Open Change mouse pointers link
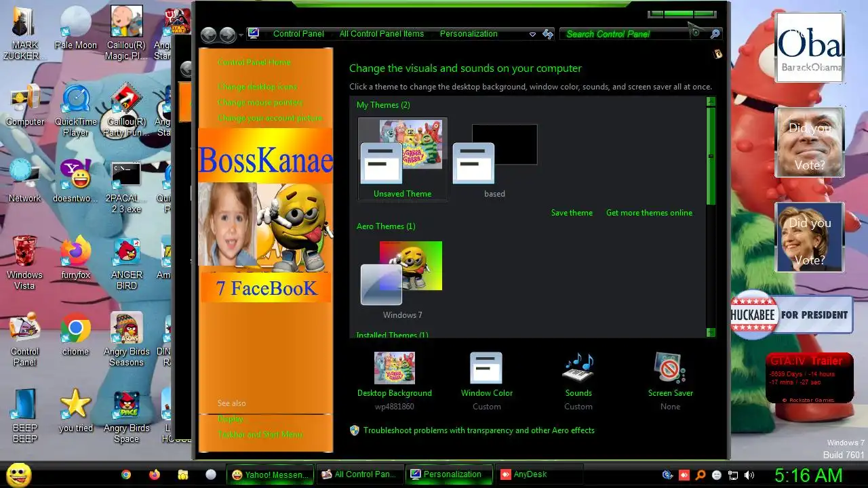The image size is (868, 488). tap(260, 102)
